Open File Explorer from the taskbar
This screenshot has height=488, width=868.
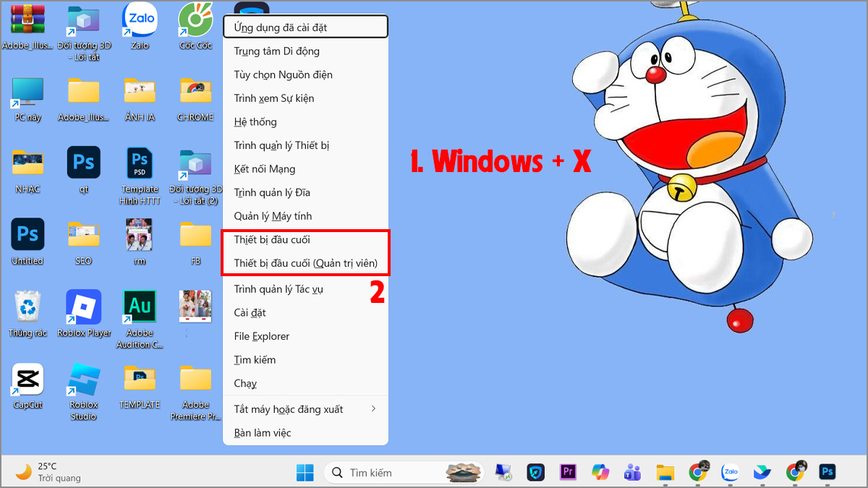pos(665,472)
